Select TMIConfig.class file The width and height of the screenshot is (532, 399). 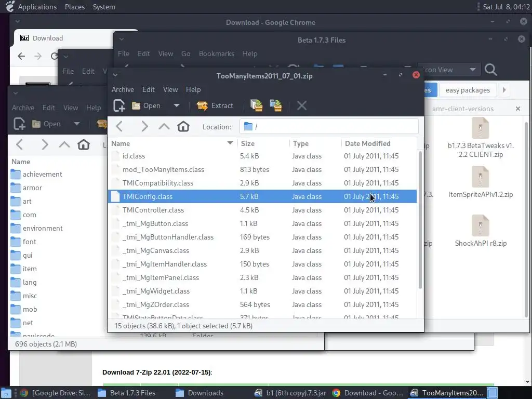[x=262, y=196]
